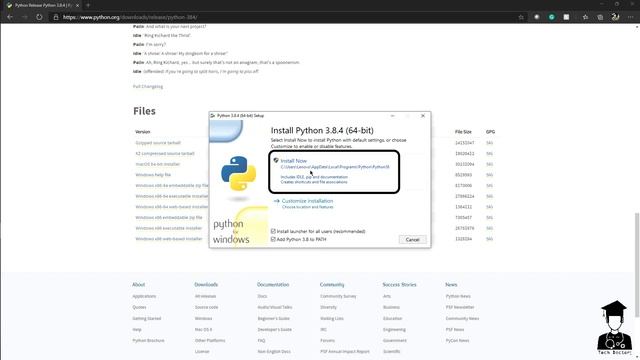640x360 pixels.
Task: Open Beginner's Guide footer link
Action: pyautogui.click(x=273, y=318)
